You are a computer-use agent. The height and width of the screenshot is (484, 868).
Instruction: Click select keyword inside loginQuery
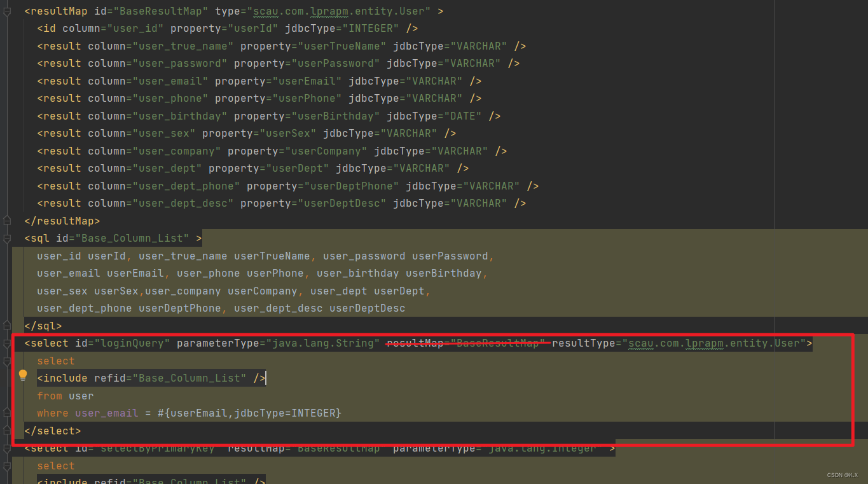click(56, 361)
